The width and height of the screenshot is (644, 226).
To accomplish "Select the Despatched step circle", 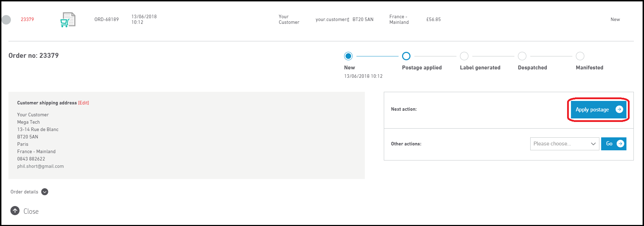I will (x=522, y=56).
